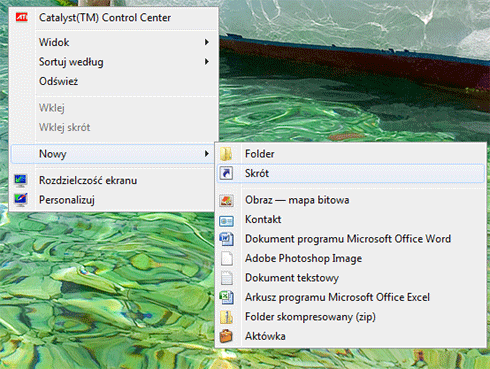Screen dimensions: 490x369
Task: Expand the Sortuj według submenu arrow
Action: point(207,62)
